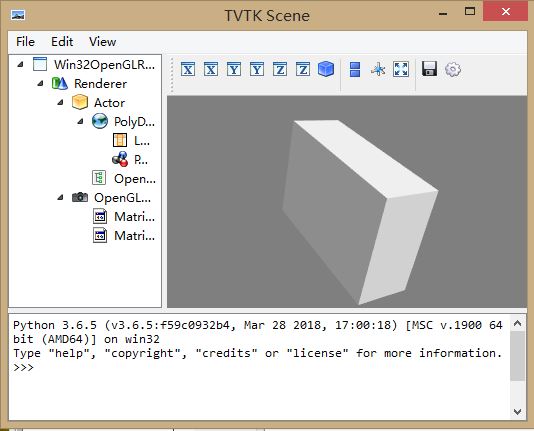Viewport: 534px width, 431px height.
Task: Select Win32OpenGLR... label in tree
Action: coord(104,65)
